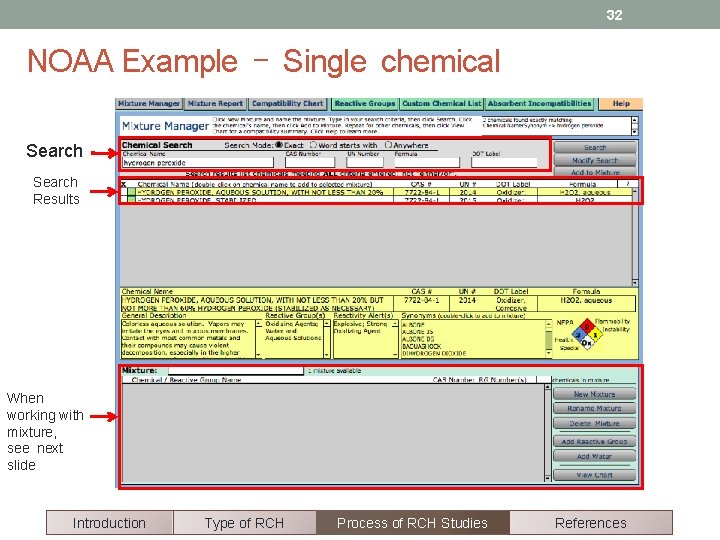This screenshot has height=540, width=720.
Task: Open the Help tab
Action: (621, 104)
